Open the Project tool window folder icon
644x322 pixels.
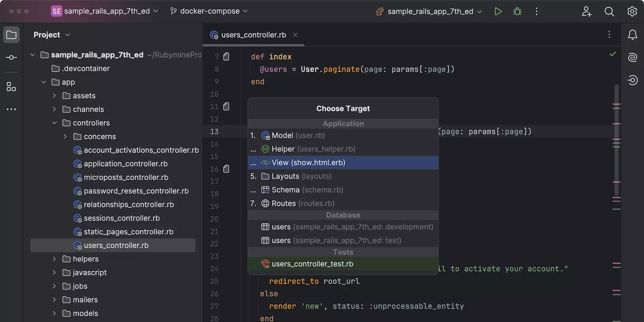coord(11,35)
